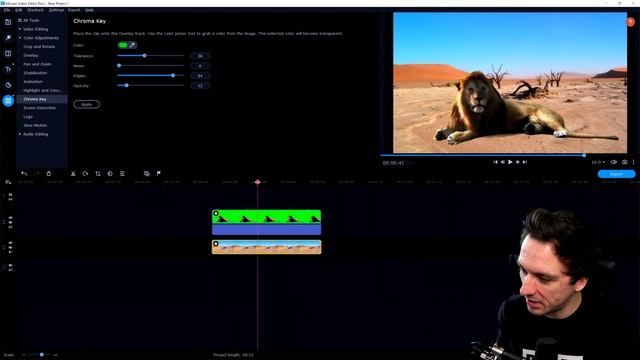640x360 pixels.
Task: Toggle visibility of the top title track
Action: (x=10, y=195)
